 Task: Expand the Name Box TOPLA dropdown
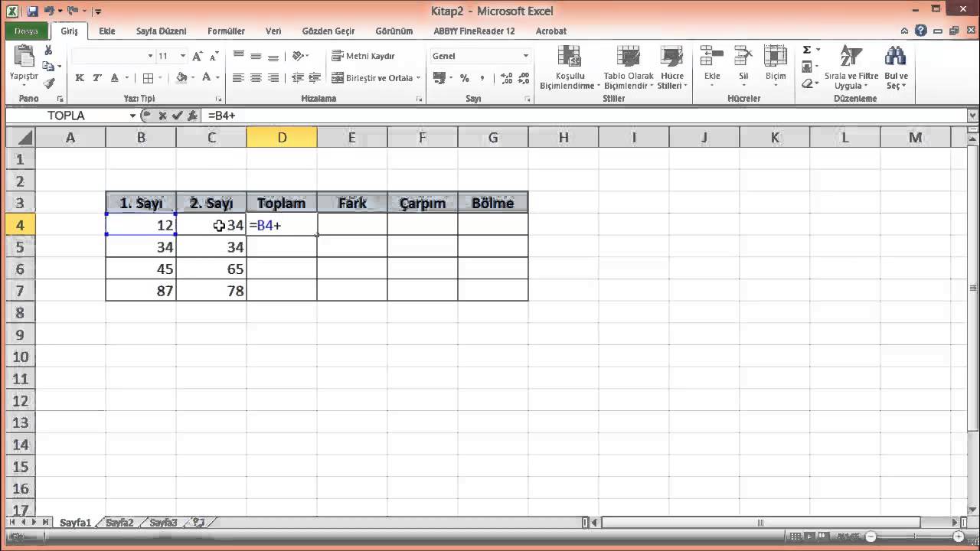click(x=132, y=116)
